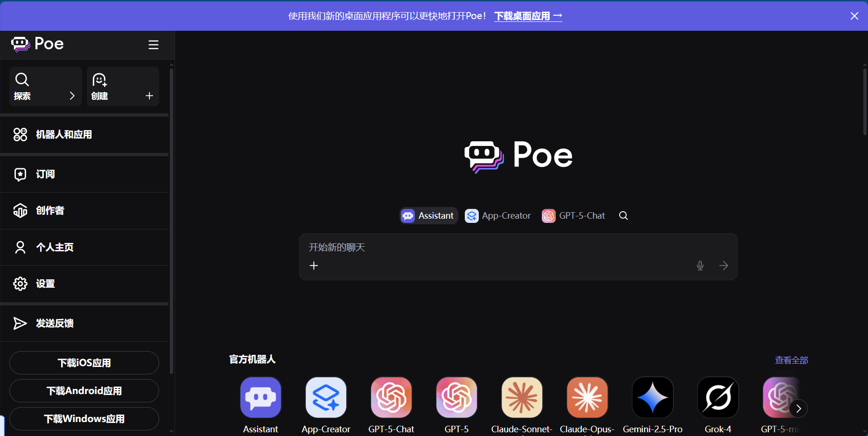Open the 探索 explore search card
The width and height of the screenshot is (868, 436).
coord(46,86)
